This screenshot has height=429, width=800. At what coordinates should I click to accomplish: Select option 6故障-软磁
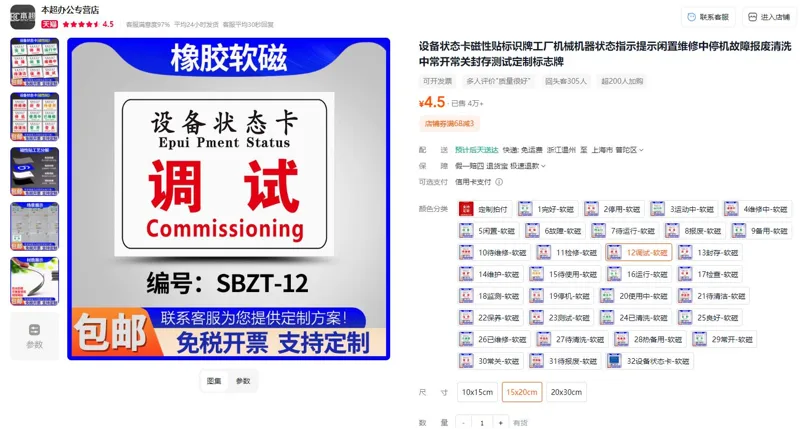pos(555,231)
